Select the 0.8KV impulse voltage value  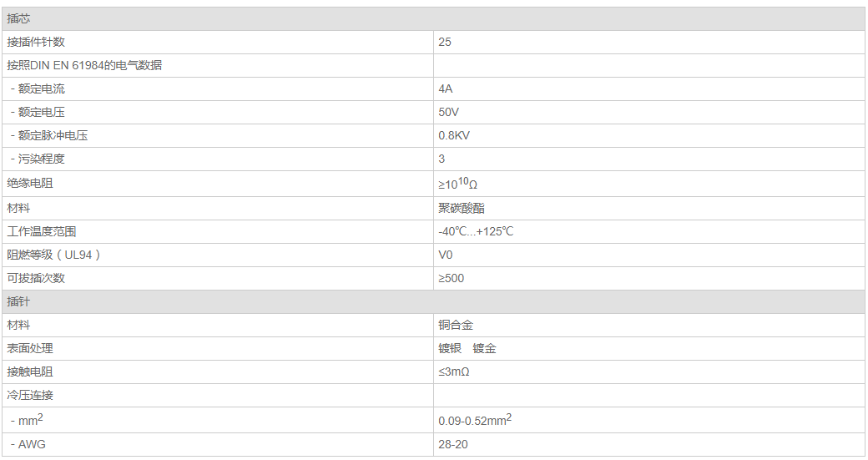(x=454, y=135)
